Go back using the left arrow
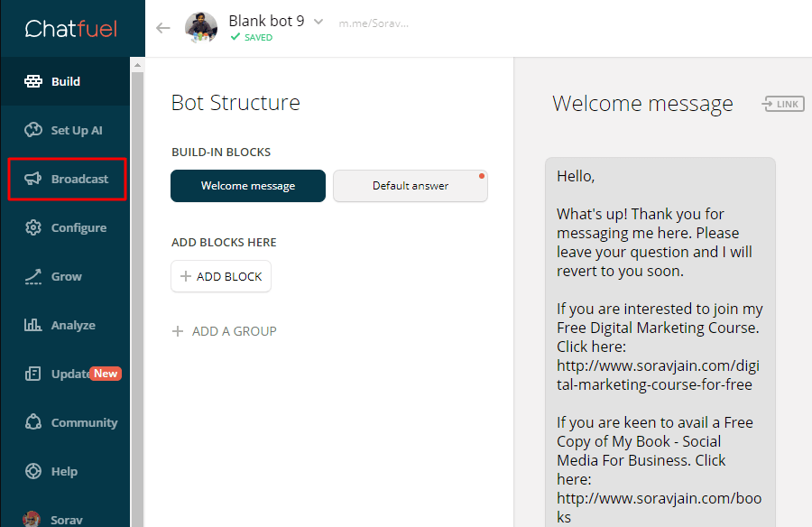 pos(163,28)
